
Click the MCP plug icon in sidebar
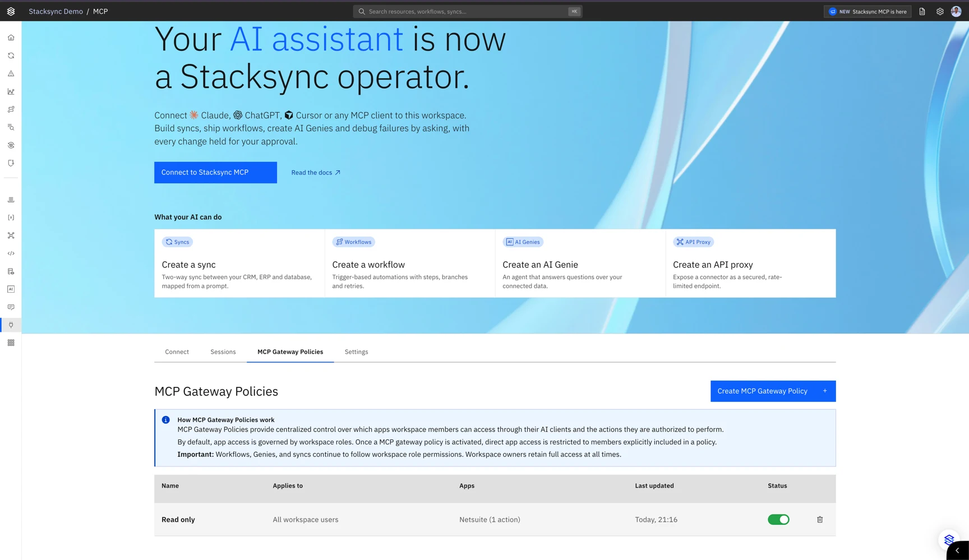(11, 325)
